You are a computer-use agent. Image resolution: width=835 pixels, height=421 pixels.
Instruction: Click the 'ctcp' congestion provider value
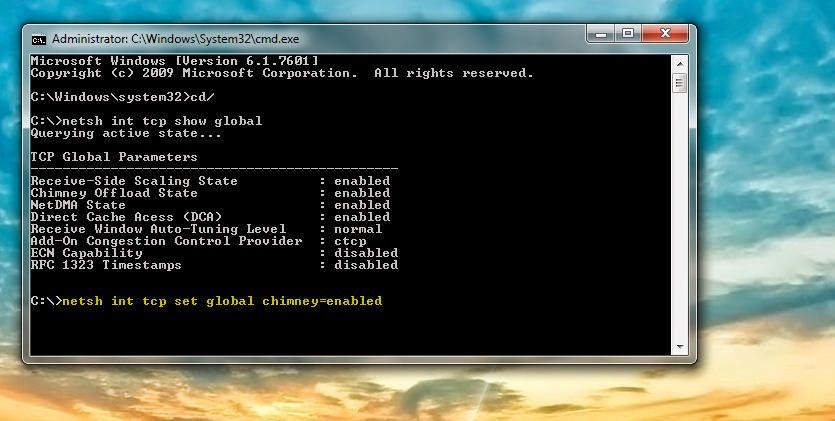tap(350, 241)
